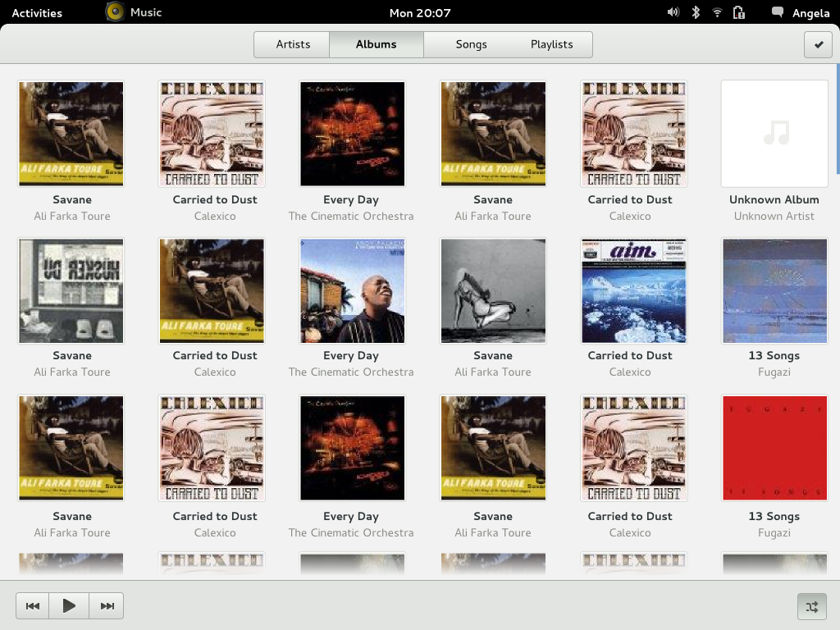Enable selection mode with checkmark button

coord(818,44)
